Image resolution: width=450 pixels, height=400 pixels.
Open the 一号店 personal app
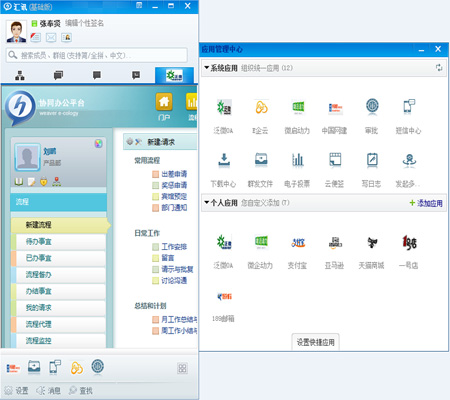[409, 242]
